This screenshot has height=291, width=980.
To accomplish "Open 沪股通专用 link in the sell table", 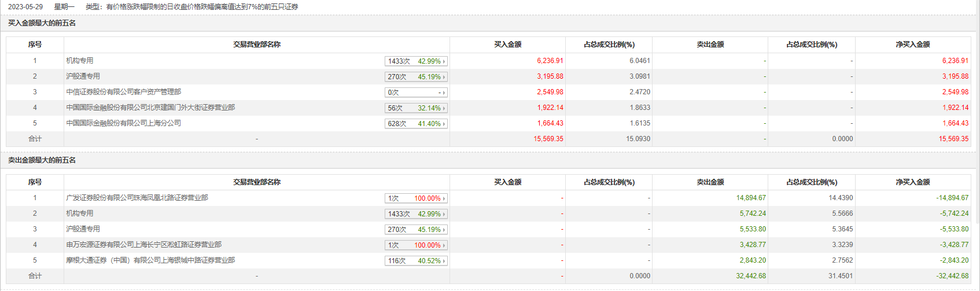I will 83,229.
